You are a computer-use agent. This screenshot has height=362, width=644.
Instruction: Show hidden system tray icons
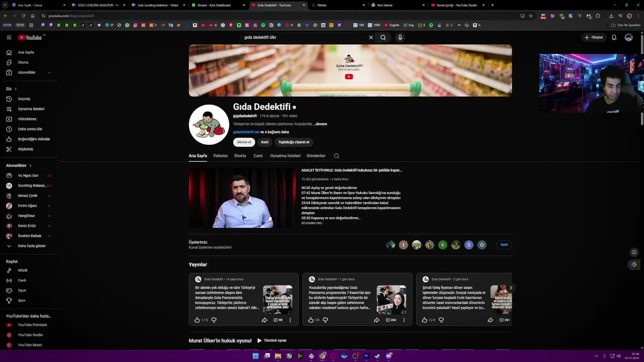[x=596, y=356]
